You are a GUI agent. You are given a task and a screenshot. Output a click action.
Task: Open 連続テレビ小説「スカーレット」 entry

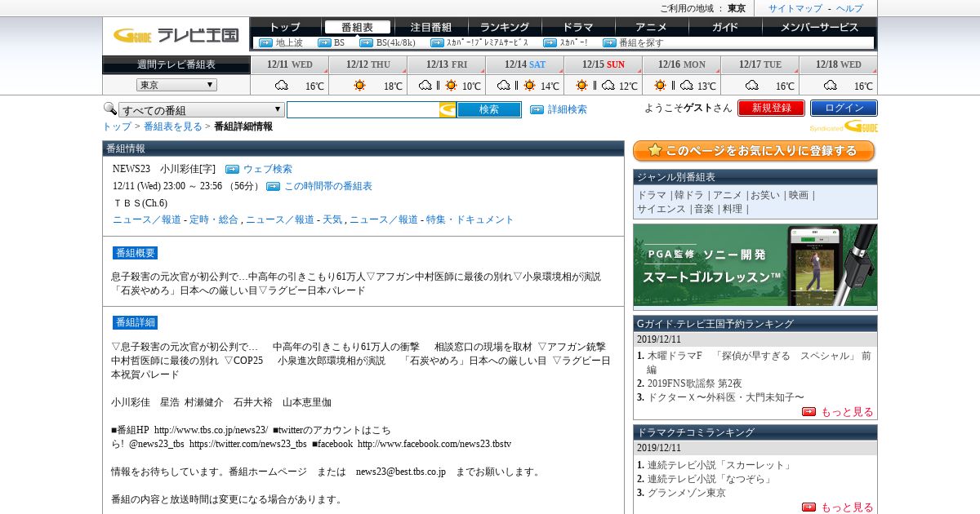(x=719, y=465)
